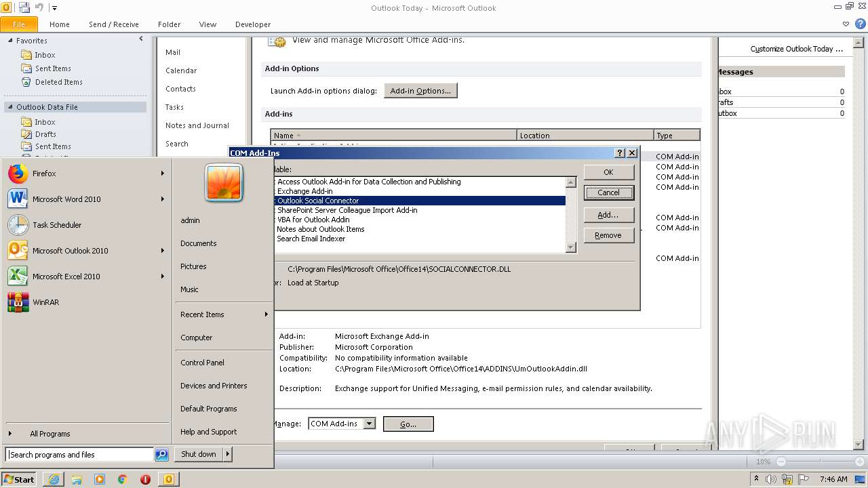Collapse the Favorites group
Viewport: 868px width, 488px height.
(x=10, y=41)
